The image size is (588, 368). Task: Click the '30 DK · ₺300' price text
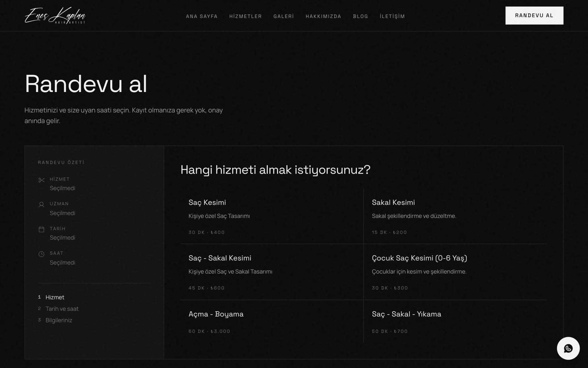coord(390,288)
